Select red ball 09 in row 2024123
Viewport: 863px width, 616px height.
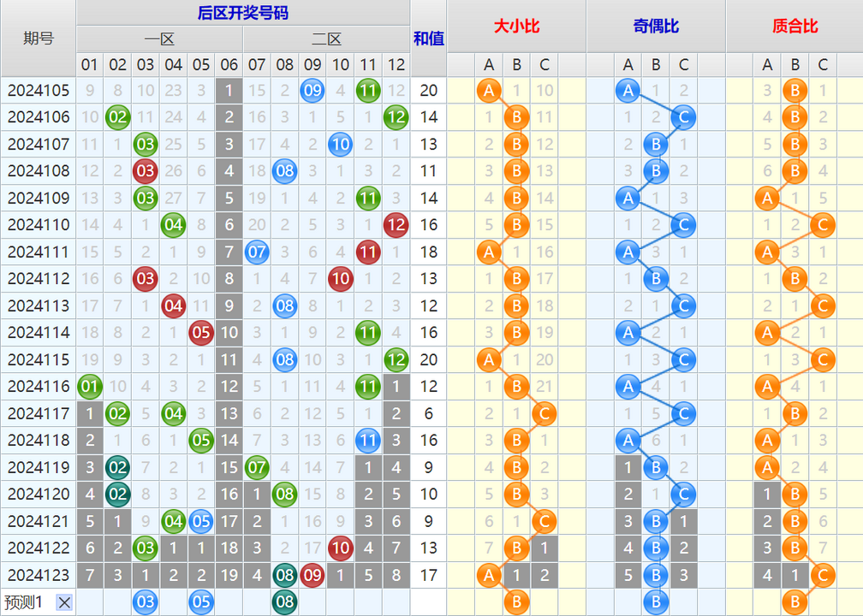312,575
